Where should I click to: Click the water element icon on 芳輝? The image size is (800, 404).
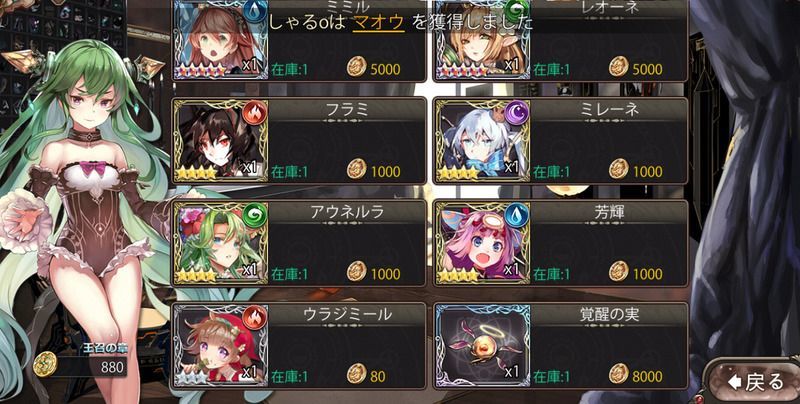[x=516, y=215]
